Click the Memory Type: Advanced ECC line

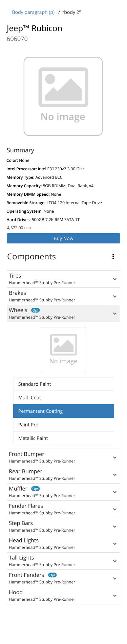(x=35, y=177)
